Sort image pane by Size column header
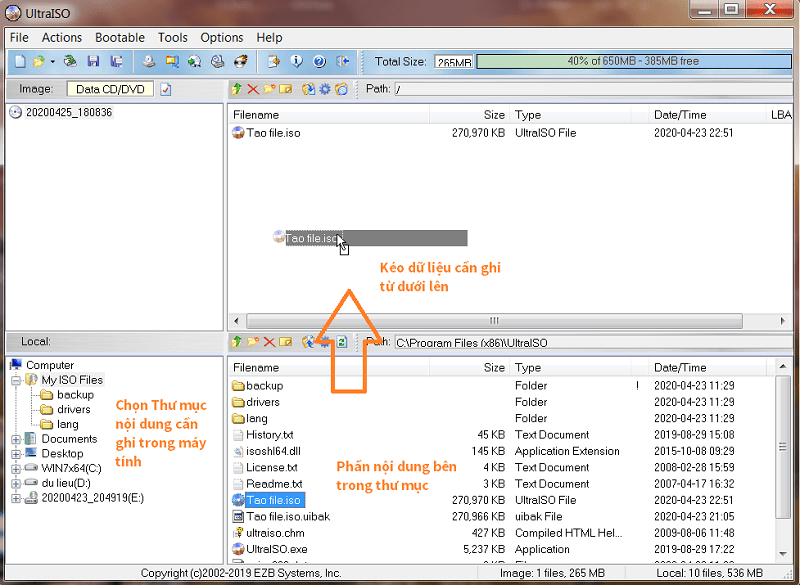 (470, 115)
